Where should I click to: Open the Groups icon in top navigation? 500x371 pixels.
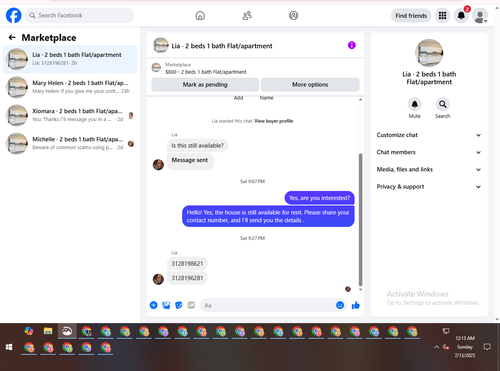293,15
